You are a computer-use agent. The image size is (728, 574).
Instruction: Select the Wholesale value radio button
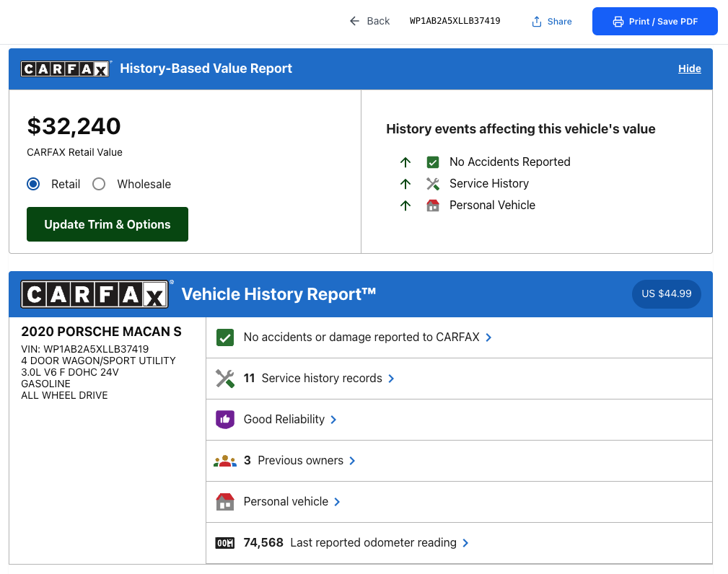coord(99,184)
